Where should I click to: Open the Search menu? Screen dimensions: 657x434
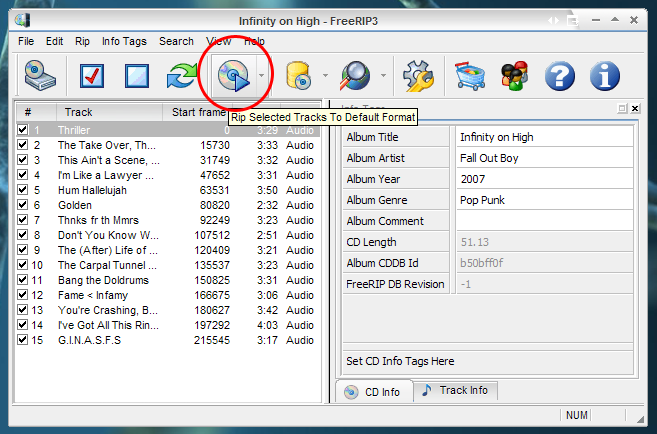(176, 41)
